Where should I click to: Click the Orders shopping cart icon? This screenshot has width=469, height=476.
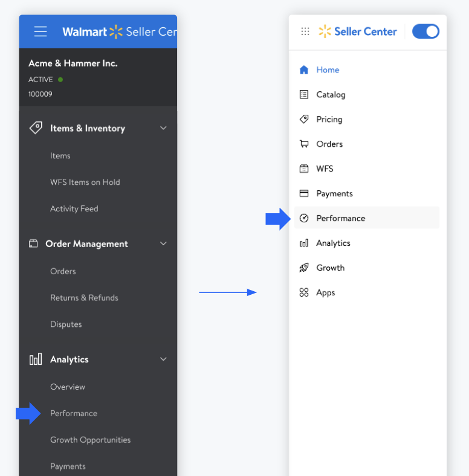pos(304,144)
